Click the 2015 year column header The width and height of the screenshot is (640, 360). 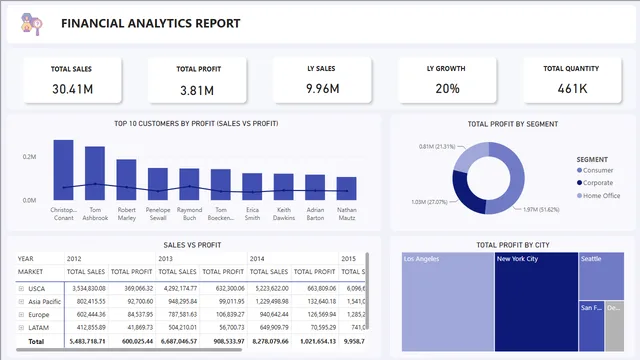pyautogui.click(x=348, y=259)
